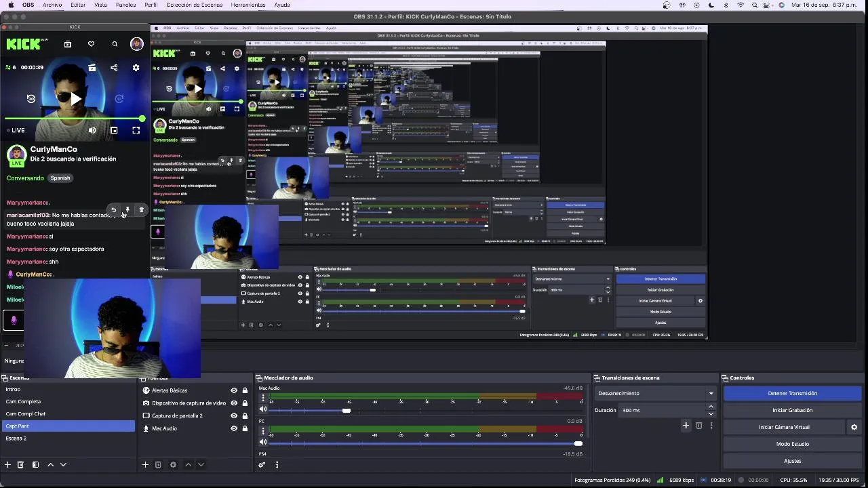Unlock Alertas Básicas source

[245, 390]
